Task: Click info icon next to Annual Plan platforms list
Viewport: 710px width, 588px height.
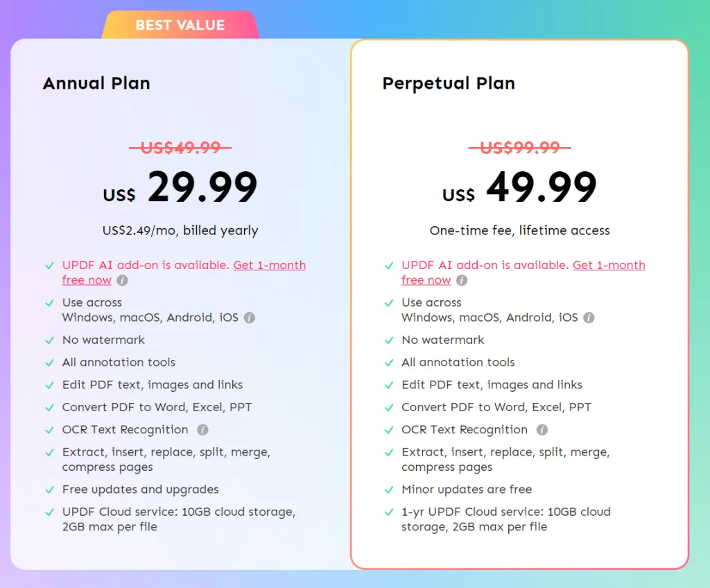Action: click(x=250, y=318)
